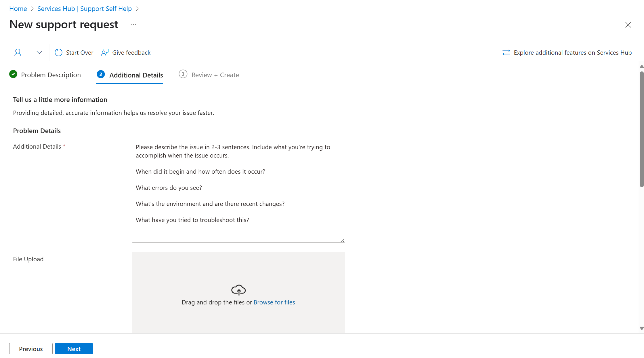Click the Next button
Image resolution: width=644 pixels, height=358 pixels.
coord(74,348)
